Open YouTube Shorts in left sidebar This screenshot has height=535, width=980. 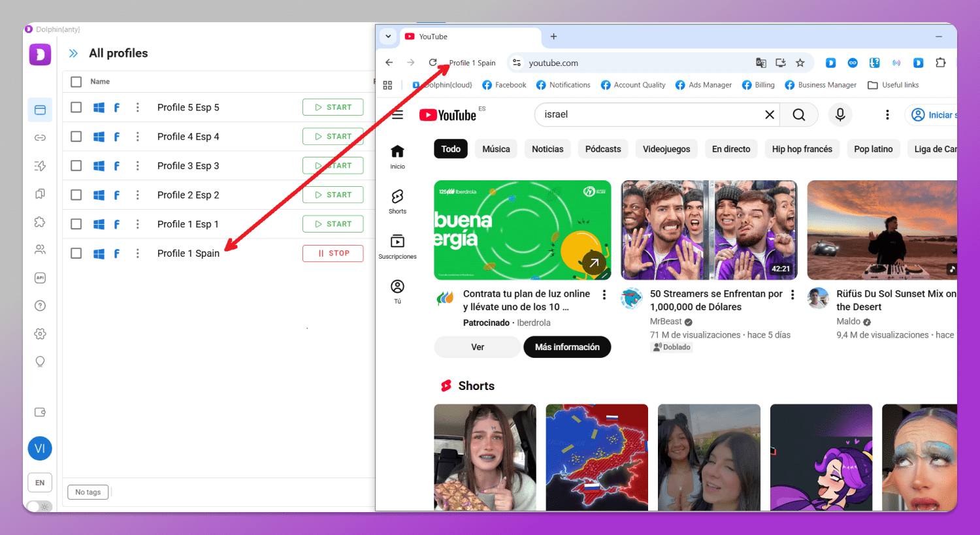(397, 201)
